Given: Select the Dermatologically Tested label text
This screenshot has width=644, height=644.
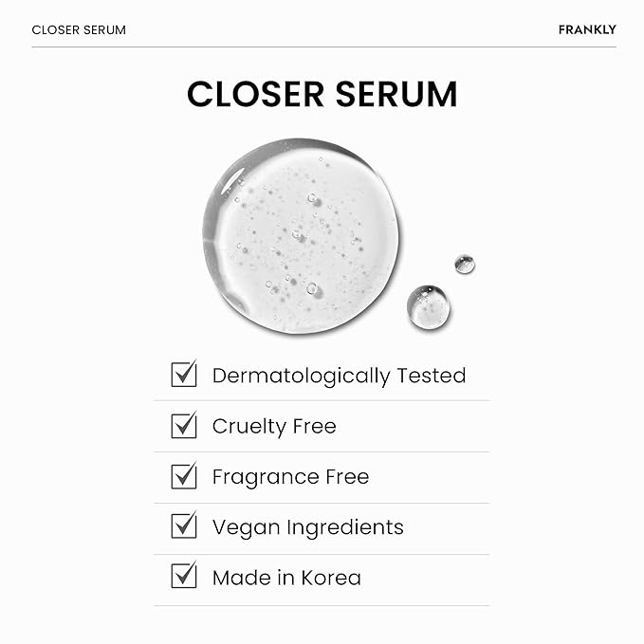Looking at the screenshot, I should [339, 376].
